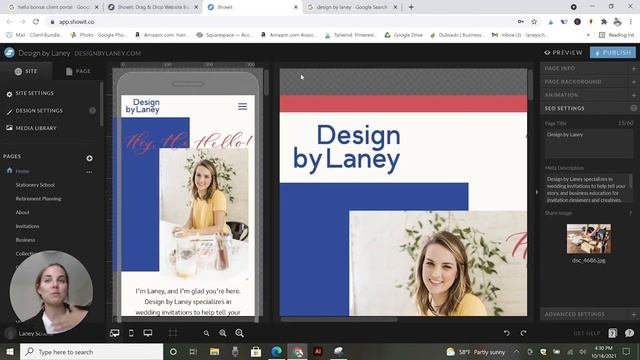The image size is (640, 360).
Task: Click the PUBLISH button
Action: (x=613, y=53)
